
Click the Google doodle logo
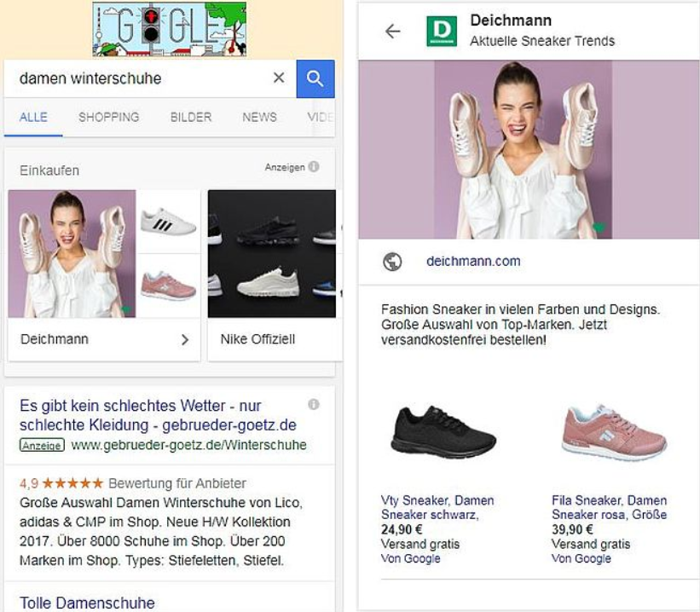click(x=169, y=30)
